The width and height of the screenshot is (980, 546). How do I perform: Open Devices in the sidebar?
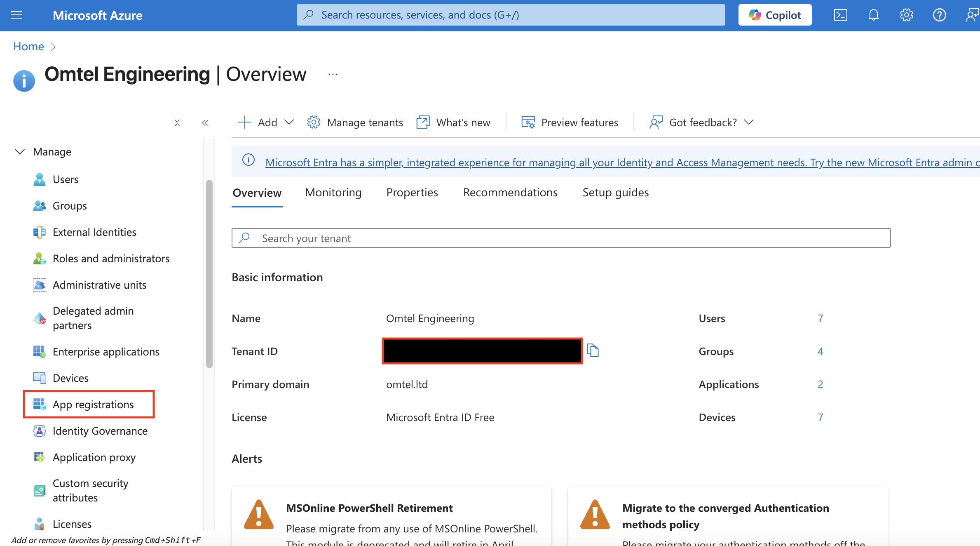click(70, 378)
